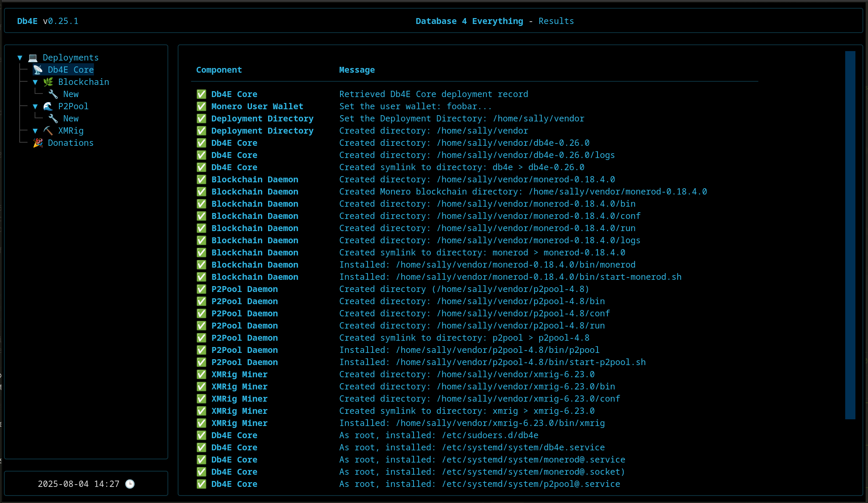868x503 pixels.
Task: Select the Deployments root label
Action: pos(71,58)
